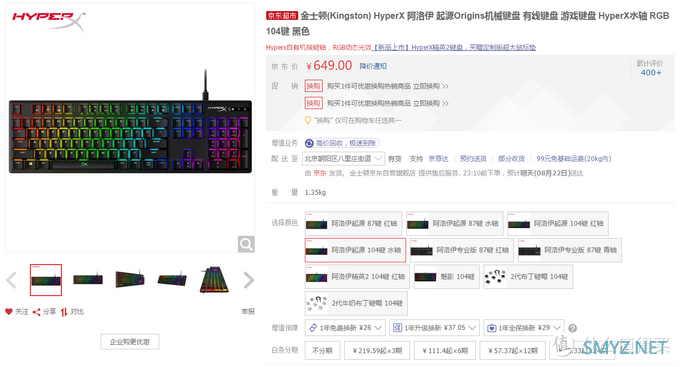Screen dimensions: 680x367
Task: Select 阿洛伊精英2 104键 红轴 color option
Action: tap(357, 277)
